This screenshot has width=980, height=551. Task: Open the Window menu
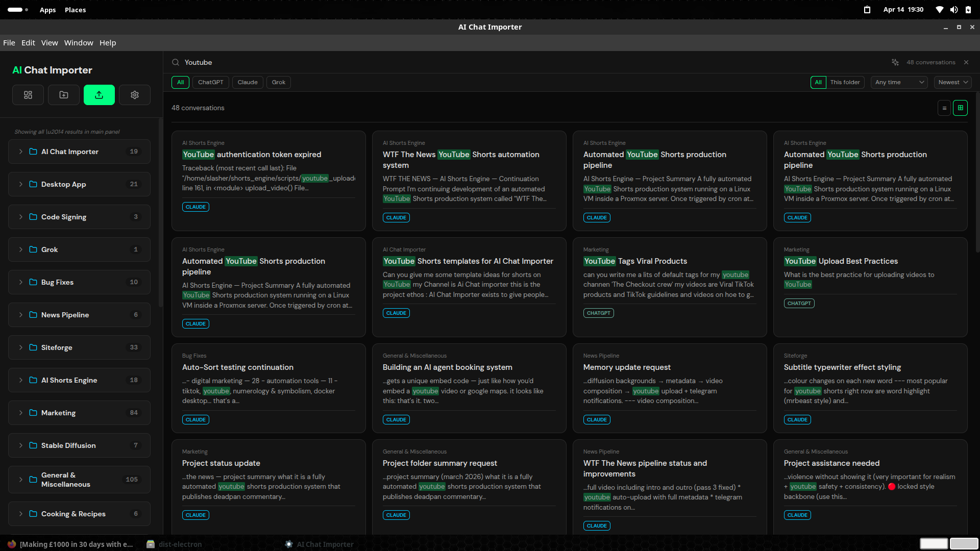pyautogui.click(x=79, y=43)
